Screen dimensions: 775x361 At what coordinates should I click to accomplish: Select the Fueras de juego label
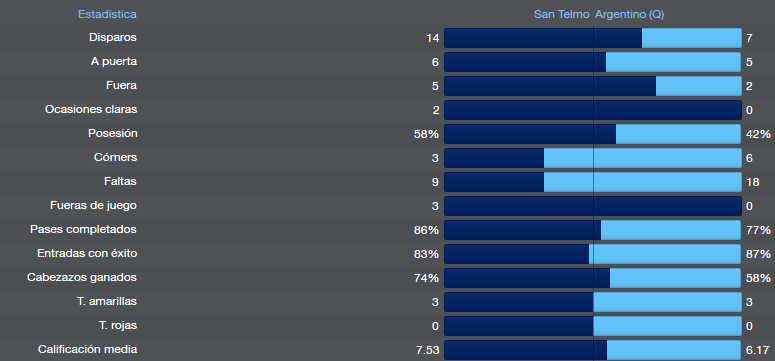point(93,206)
